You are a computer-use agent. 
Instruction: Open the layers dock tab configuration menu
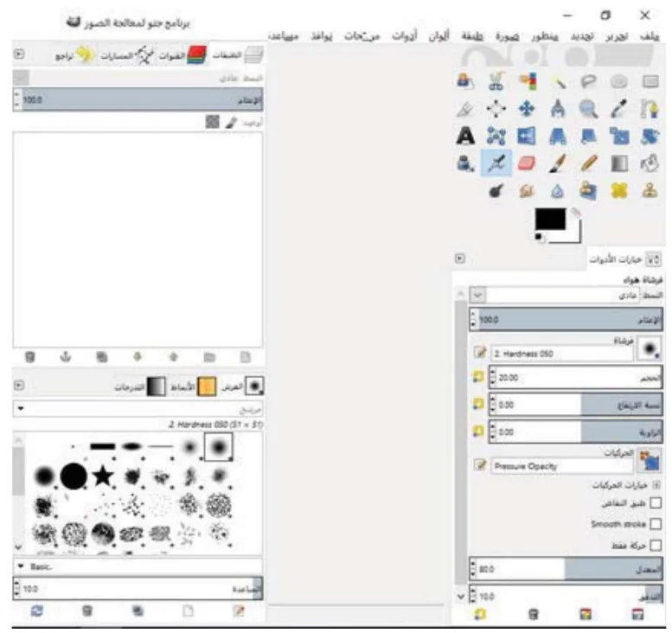click(x=19, y=54)
